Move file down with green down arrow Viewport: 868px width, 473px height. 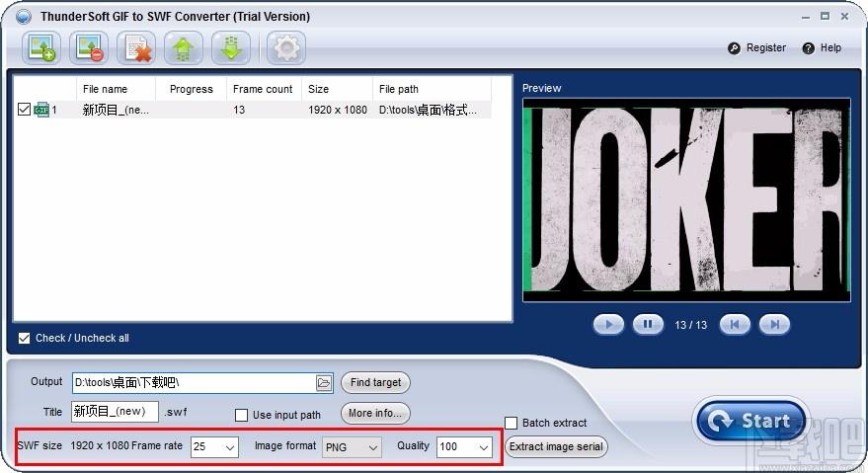pyautogui.click(x=231, y=47)
